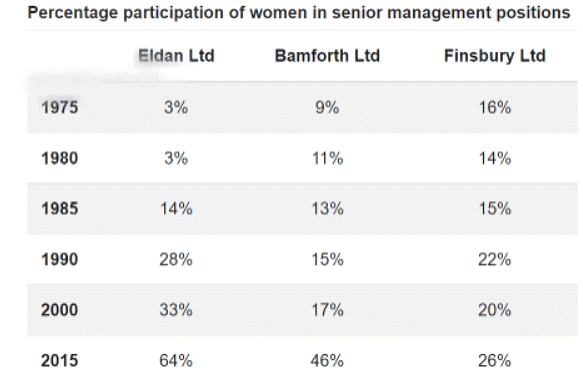The width and height of the screenshot is (583, 375).
Task: Select the Finsbury Ltd column header
Action: [x=495, y=56]
